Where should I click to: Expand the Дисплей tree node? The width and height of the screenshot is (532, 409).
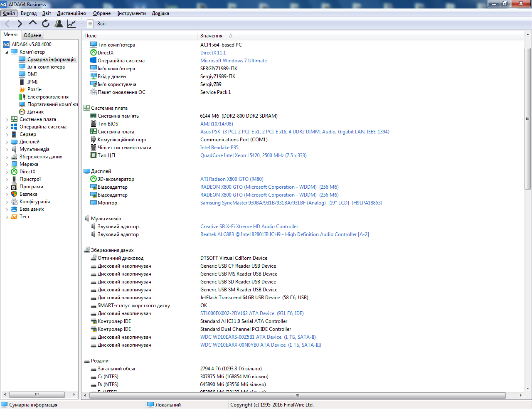tap(7, 142)
